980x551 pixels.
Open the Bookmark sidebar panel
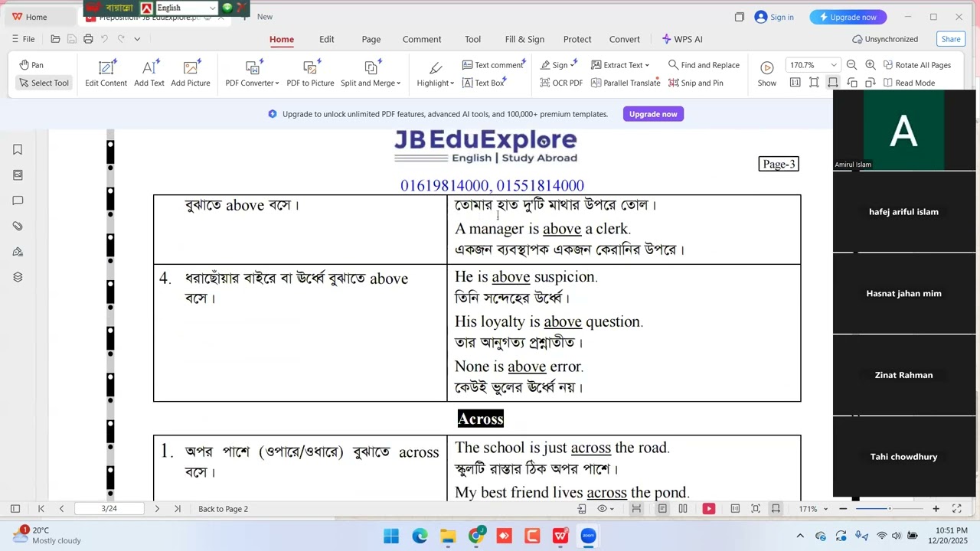[18, 150]
